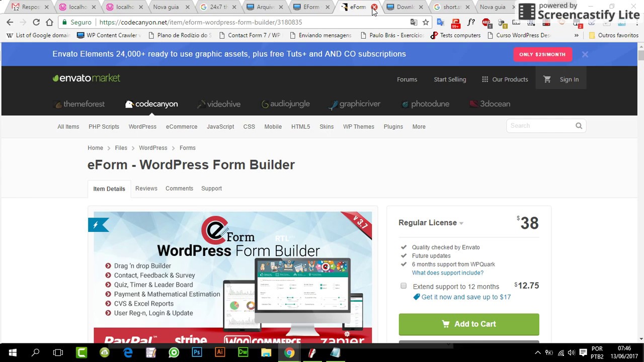644x362 pixels.
Task: Open the Adblock Plus extension icon
Action: pos(486,22)
